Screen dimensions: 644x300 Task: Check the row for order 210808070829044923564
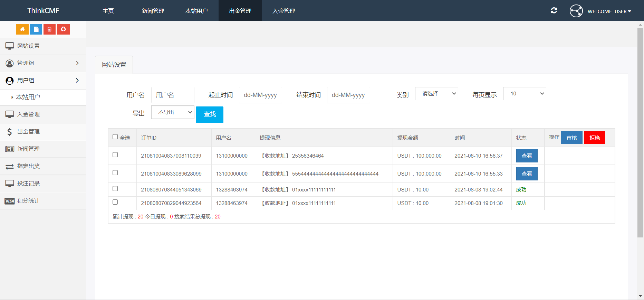(x=115, y=202)
